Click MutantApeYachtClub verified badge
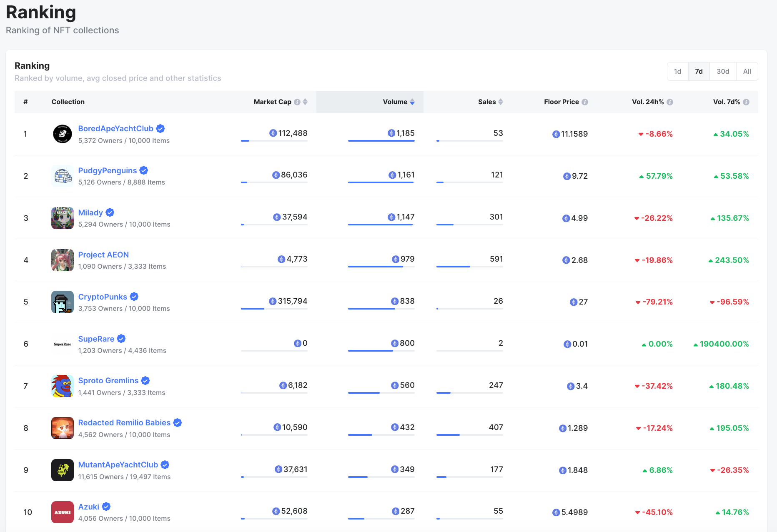The image size is (777, 532). tap(165, 465)
